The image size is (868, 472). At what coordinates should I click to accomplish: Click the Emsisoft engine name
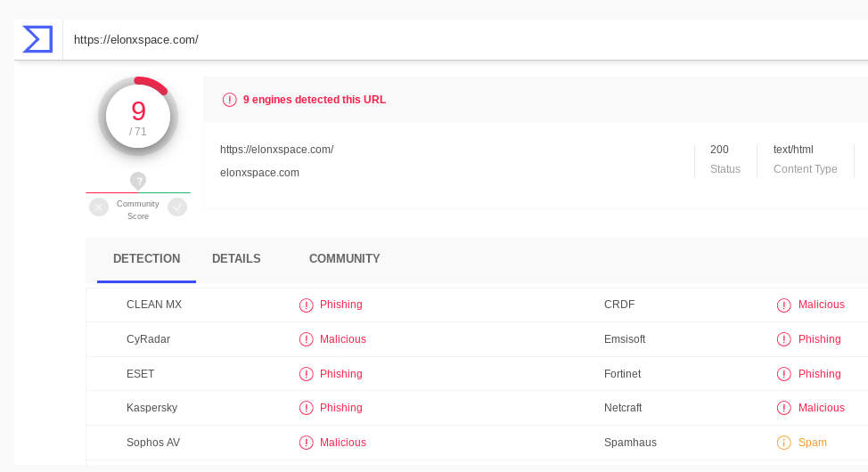click(625, 339)
